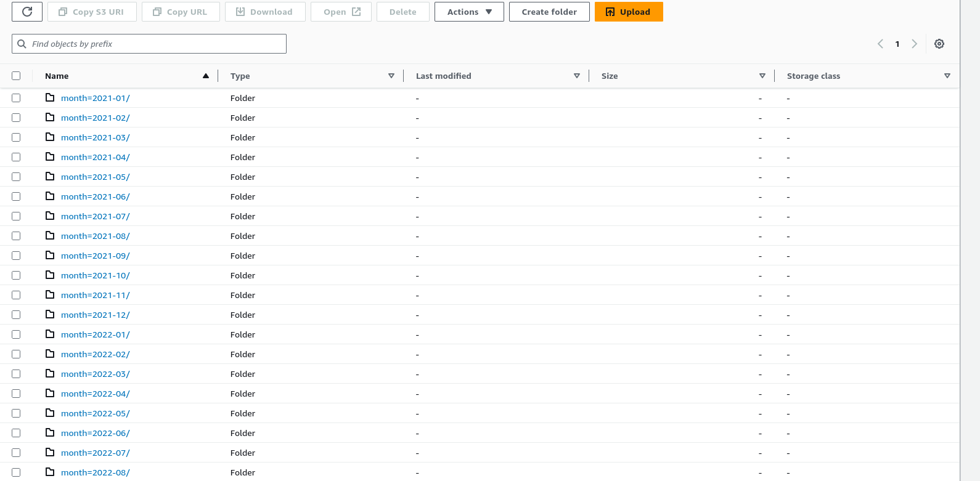The image size is (980, 481).
Task: Open the month=2021-07/ folder link
Action: coord(95,216)
